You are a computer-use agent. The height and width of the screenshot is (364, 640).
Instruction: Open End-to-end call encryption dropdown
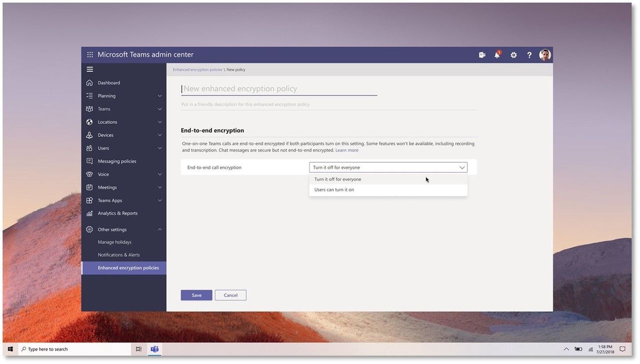(x=388, y=167)
